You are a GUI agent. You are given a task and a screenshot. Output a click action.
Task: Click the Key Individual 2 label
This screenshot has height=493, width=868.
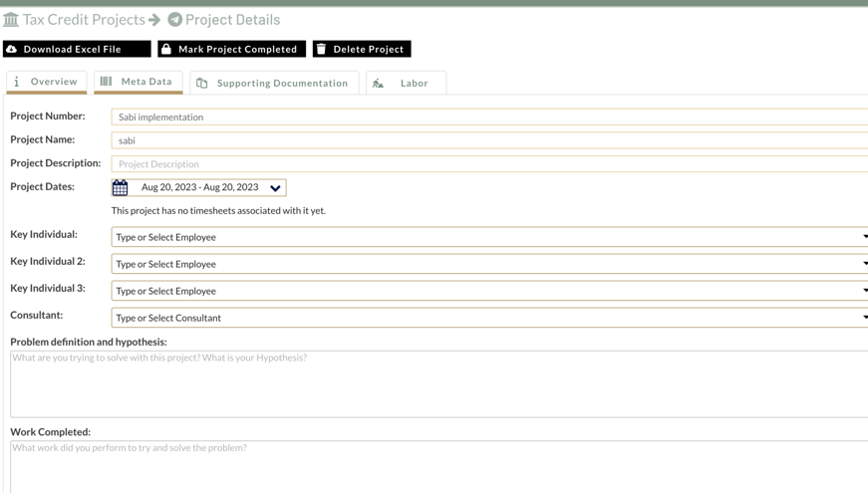48,261
